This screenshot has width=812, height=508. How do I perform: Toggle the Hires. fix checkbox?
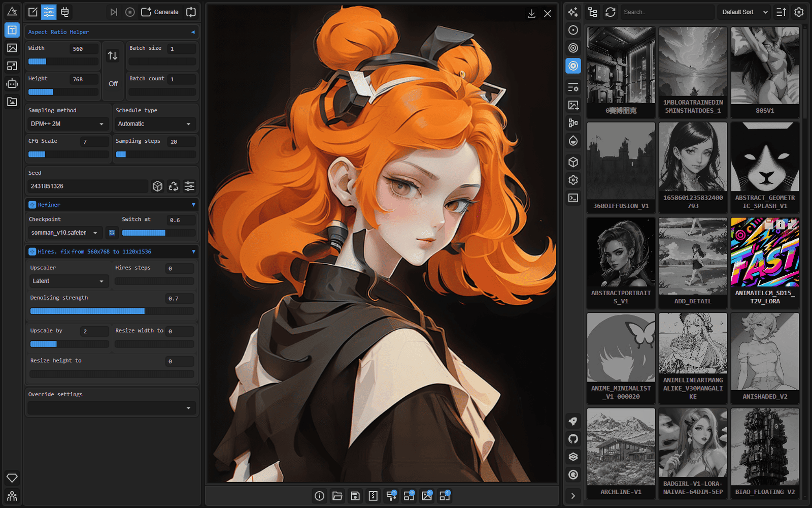32,251
